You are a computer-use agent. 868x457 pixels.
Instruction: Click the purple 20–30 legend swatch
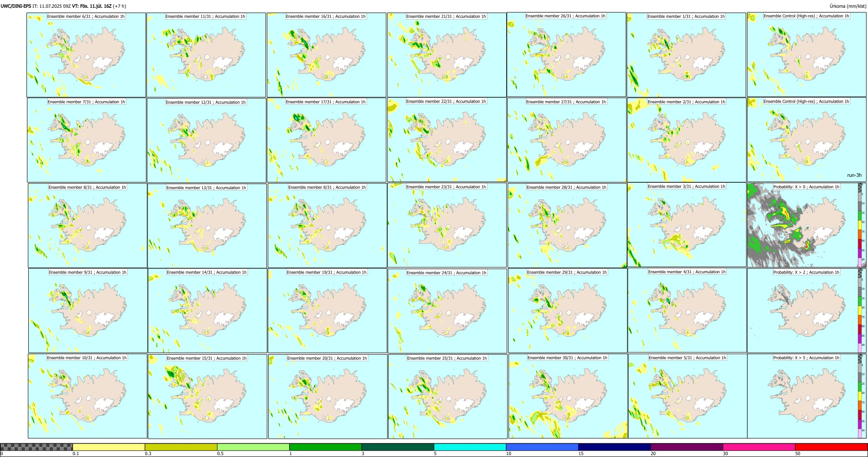tap(687, 447)
